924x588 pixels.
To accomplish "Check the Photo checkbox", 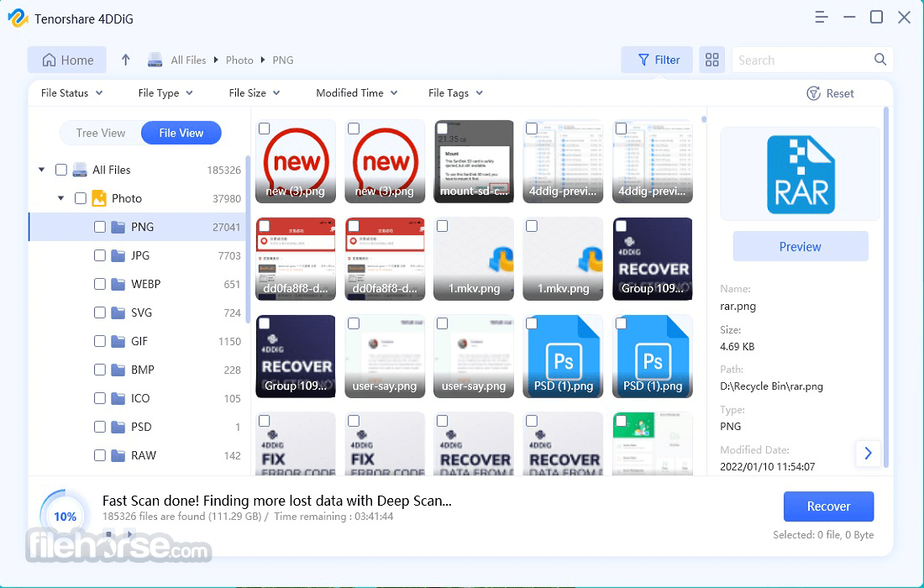I will coord(81,198).
